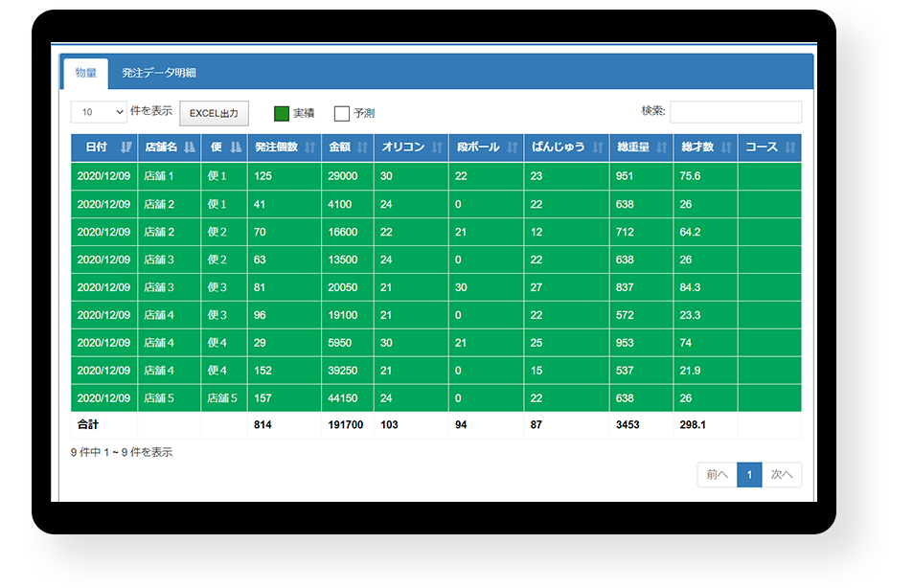Sort by ばんじゅう column sort icon

tap(598, 147)
